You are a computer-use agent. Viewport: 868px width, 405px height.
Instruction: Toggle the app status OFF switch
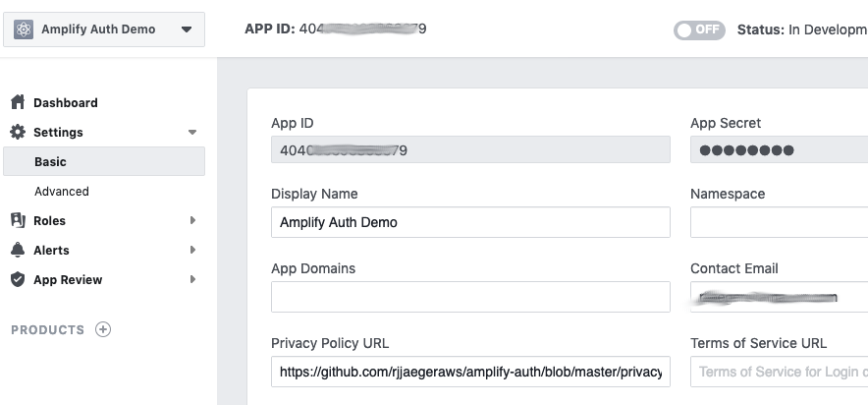(x=699, y=29)
